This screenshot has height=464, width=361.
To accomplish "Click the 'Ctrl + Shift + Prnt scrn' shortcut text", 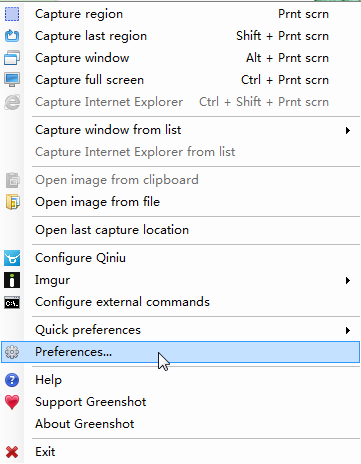I will click(x=264, y=102).
